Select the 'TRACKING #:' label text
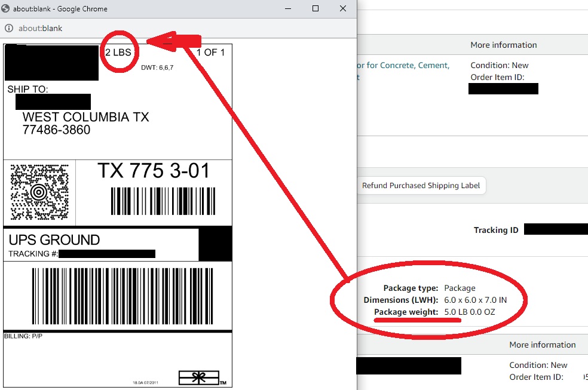Screen dimensions: 588x390 point(33,254)
